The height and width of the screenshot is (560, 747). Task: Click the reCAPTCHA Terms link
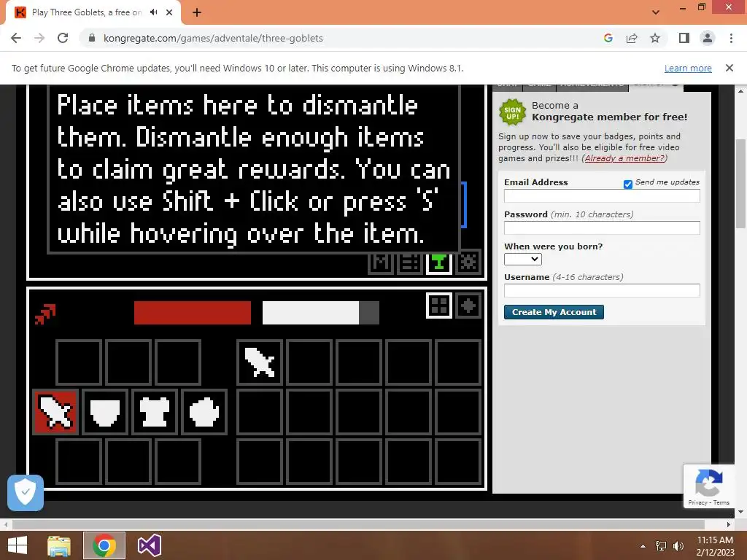pyautogui.click(x=721, y=502)
